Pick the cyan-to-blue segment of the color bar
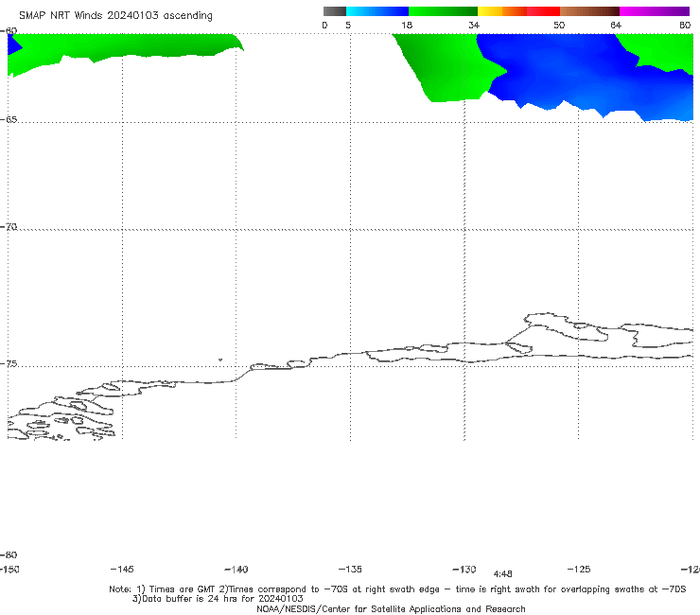 (377, 11)
